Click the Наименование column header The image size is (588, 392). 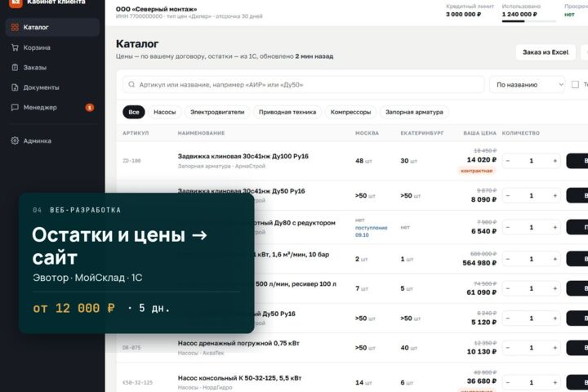point(202,133)
